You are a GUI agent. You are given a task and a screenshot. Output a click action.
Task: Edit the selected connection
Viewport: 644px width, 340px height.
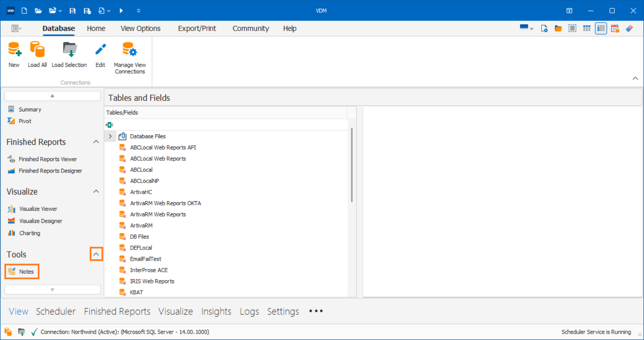click(x=100, y=55)
